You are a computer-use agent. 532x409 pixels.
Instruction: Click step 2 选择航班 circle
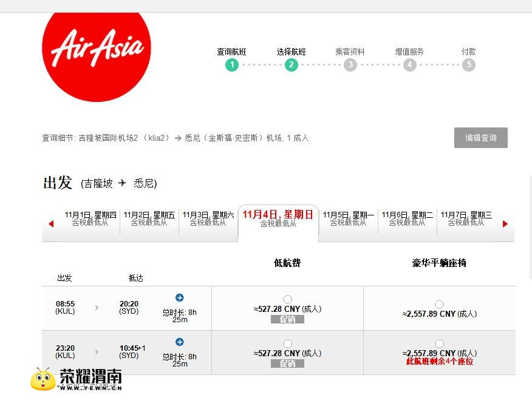point(292,65)
